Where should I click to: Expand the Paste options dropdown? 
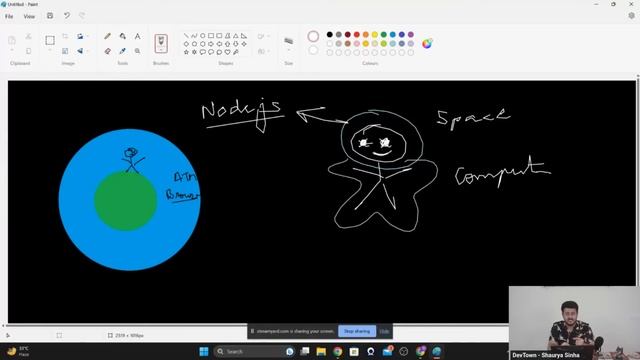tap(12, 50)
